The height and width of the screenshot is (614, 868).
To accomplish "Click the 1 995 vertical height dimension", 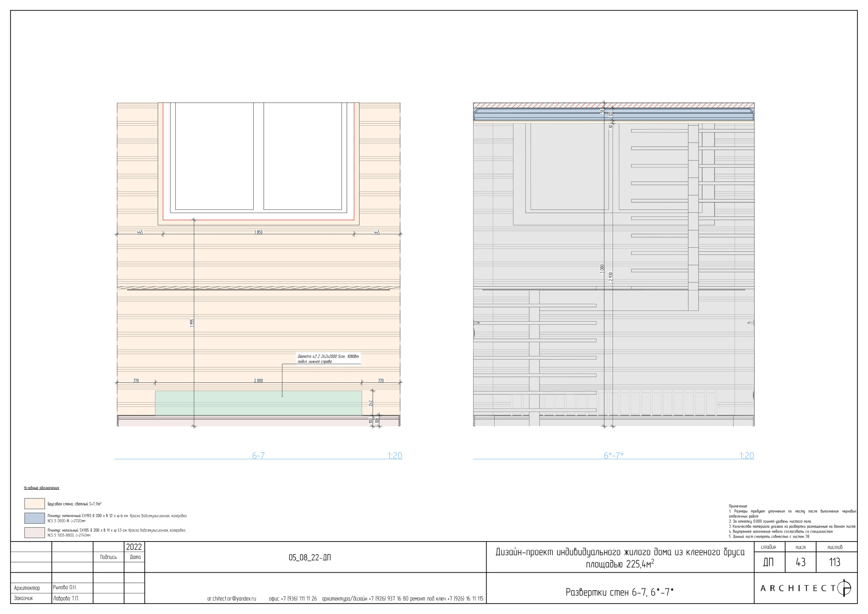I will tap(192, 322).
